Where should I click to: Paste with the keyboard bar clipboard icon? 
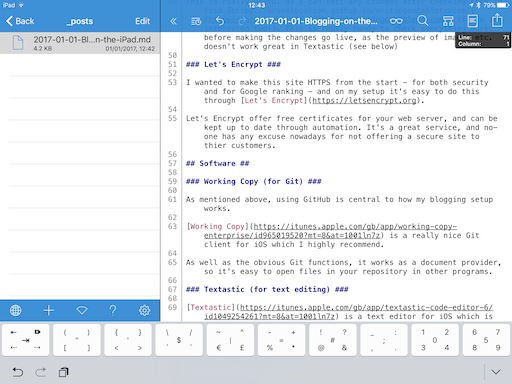64,372
